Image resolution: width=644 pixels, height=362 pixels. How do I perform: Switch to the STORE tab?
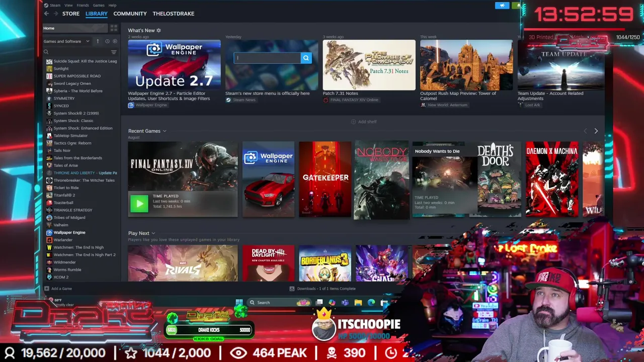coord(71,14)
